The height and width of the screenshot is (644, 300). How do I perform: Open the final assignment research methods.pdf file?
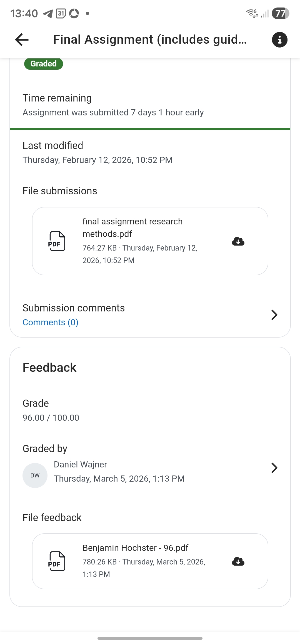pyautogui.click(x=132, y=227)
